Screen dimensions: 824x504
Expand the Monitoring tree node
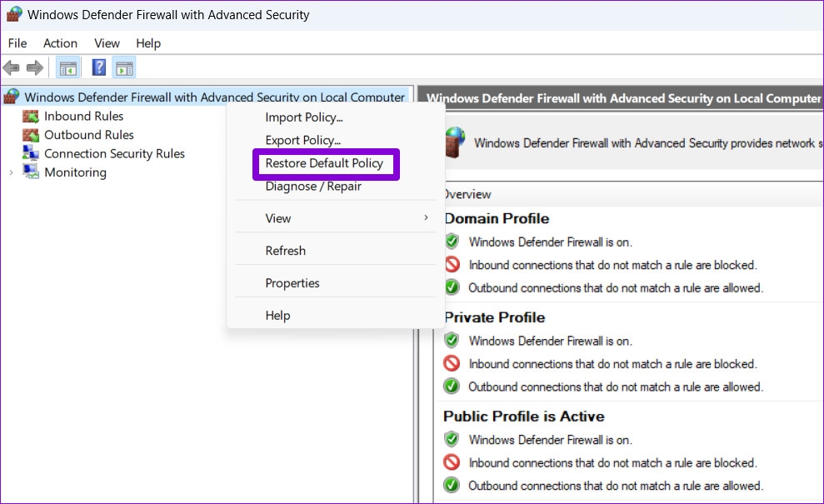(x=11, y=172)
